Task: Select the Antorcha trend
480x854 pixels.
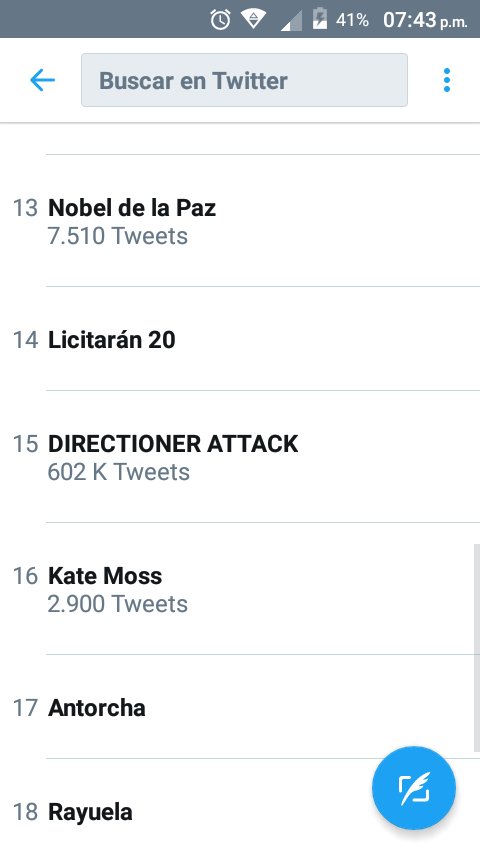Action: pos(240,707)
